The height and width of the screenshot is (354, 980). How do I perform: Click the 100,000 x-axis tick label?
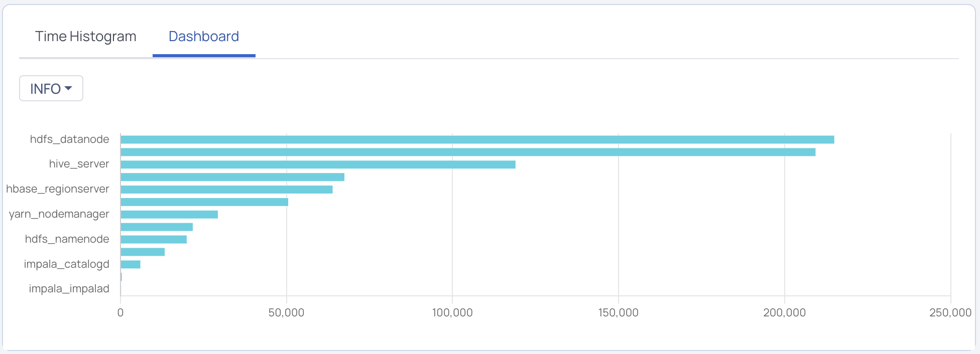tap(452, 313)
